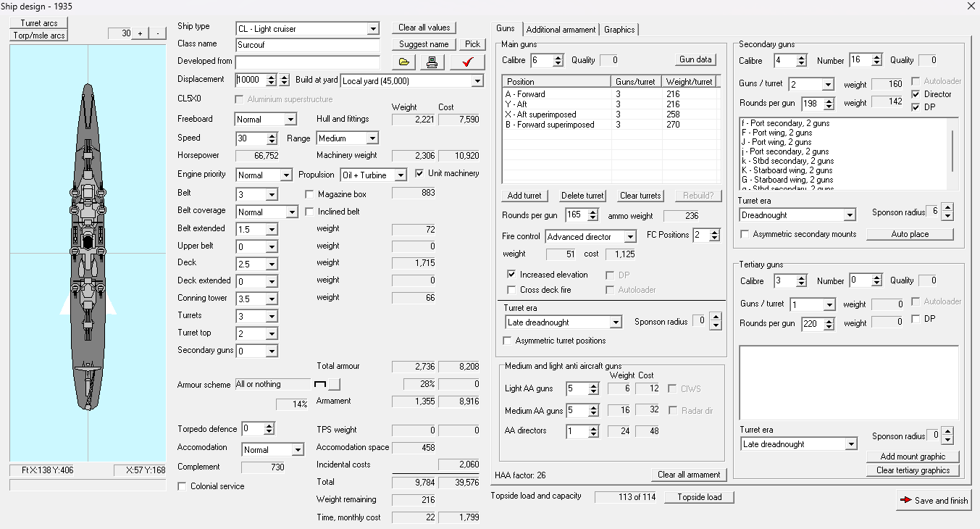Toggle tertiary guns DP checkbox

(x=916, y=319)
